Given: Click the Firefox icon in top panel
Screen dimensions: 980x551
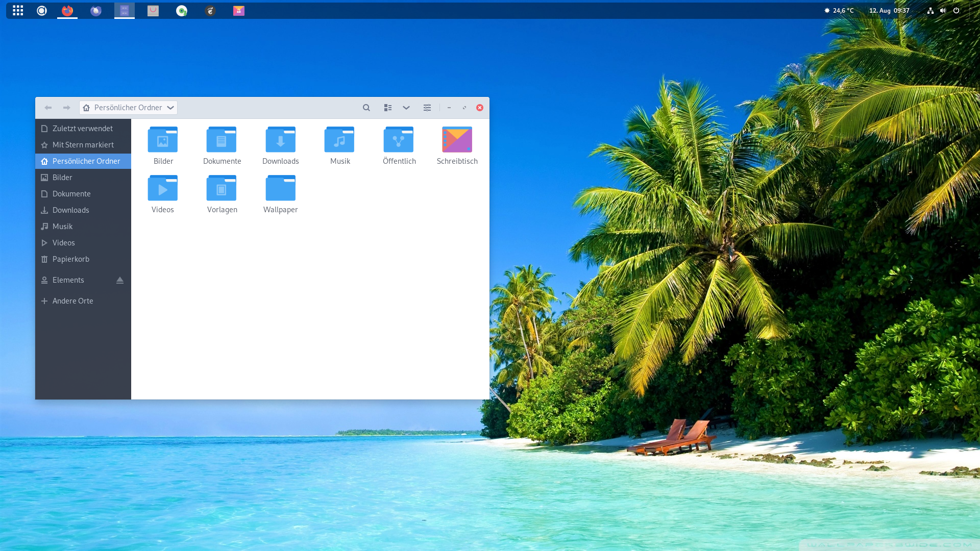Looking at the screenshot, I should pyautogui.click(x=67, y=11).
